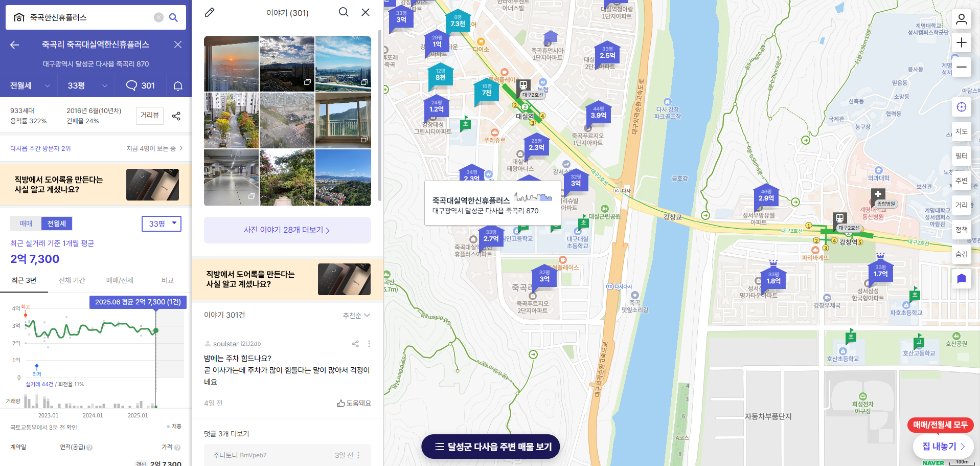This screenshot has width=980, height=466.
Task: Center map on my location
Action: 962,107
